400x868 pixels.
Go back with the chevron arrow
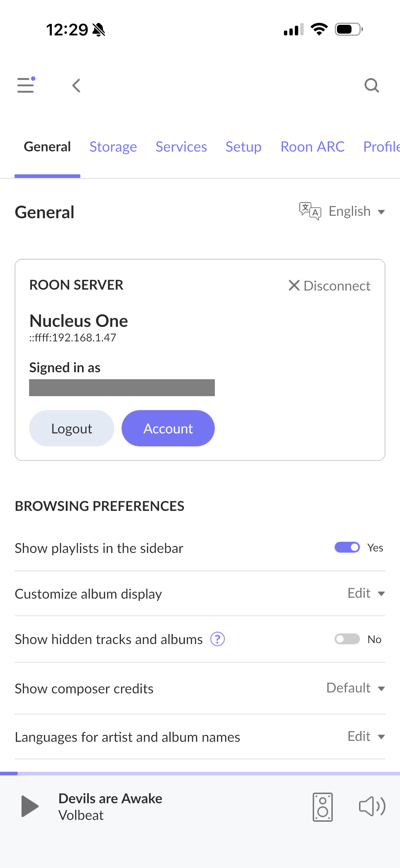click(x=77, y=86)
